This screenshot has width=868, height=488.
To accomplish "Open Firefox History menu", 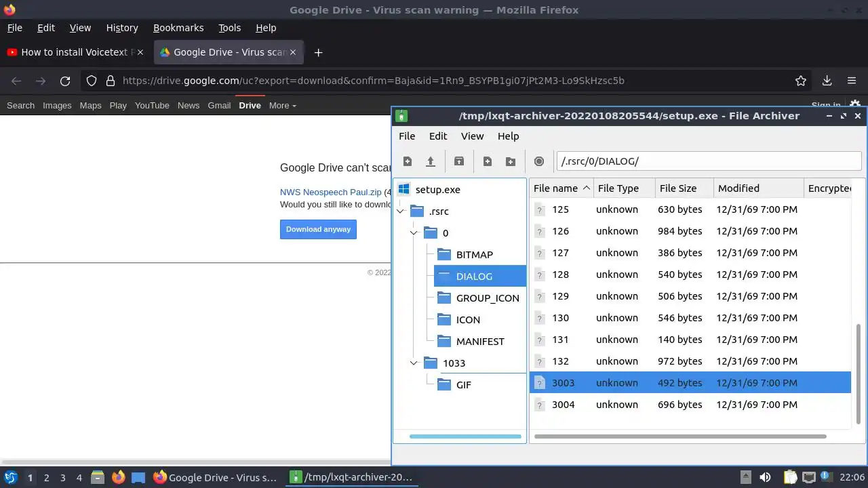I will (x=122, y=28).
